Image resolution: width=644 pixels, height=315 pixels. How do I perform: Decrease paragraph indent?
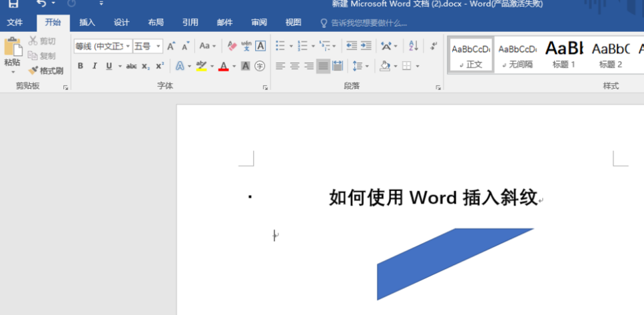click(352, 46)
